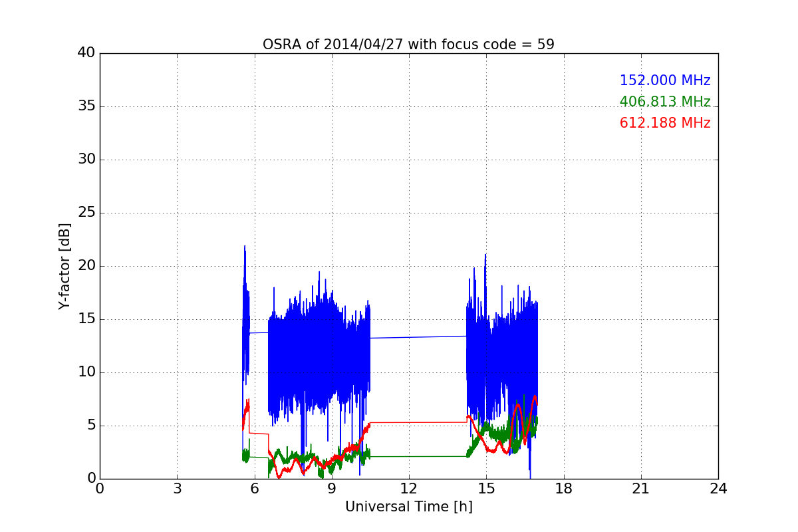
Task: Select the red '612.188 MHz' legend label
Action: pyautogui.click(x=665, y=123)
